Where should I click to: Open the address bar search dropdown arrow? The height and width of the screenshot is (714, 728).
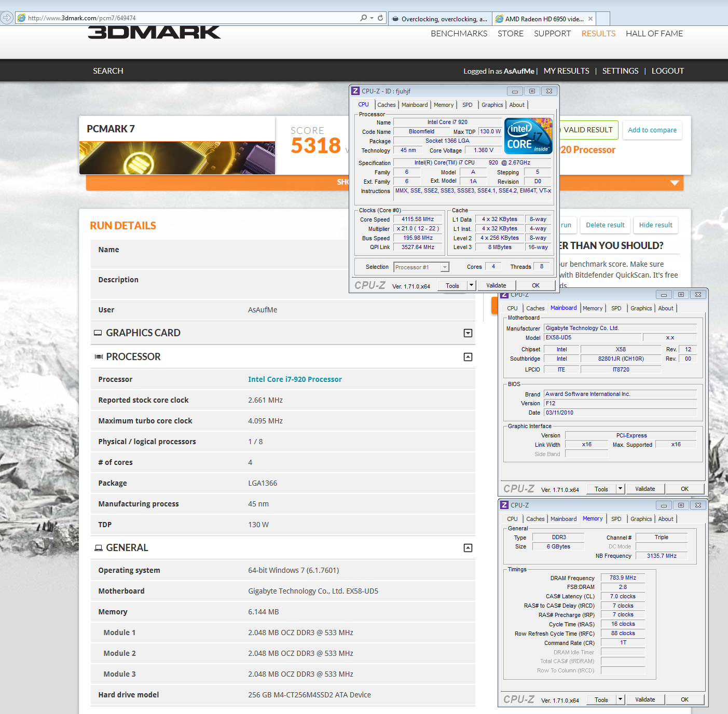pyautogui.click(x=372, y=18)
